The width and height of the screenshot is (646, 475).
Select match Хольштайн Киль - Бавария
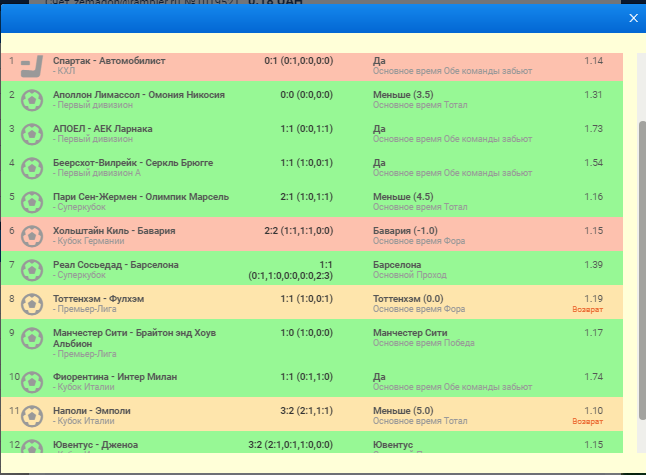114,231
